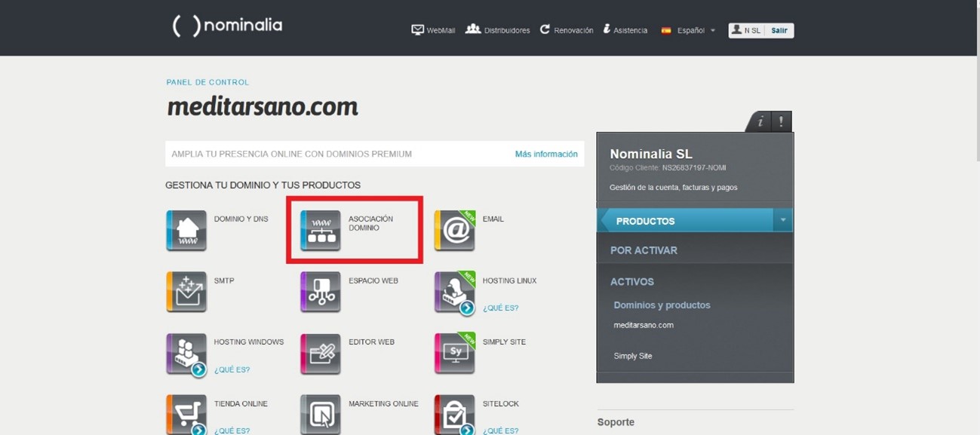The image size is (980, 435).
Task: Open WebMail from the top menu
Action: point(433,30)
